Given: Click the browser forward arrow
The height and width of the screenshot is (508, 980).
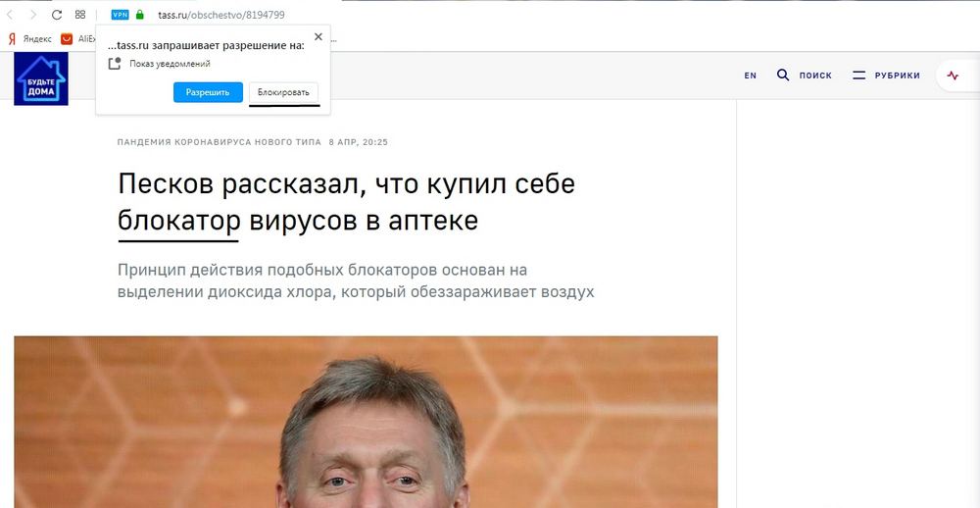Looking at the screenshot, I should click(x=33, y=15).
